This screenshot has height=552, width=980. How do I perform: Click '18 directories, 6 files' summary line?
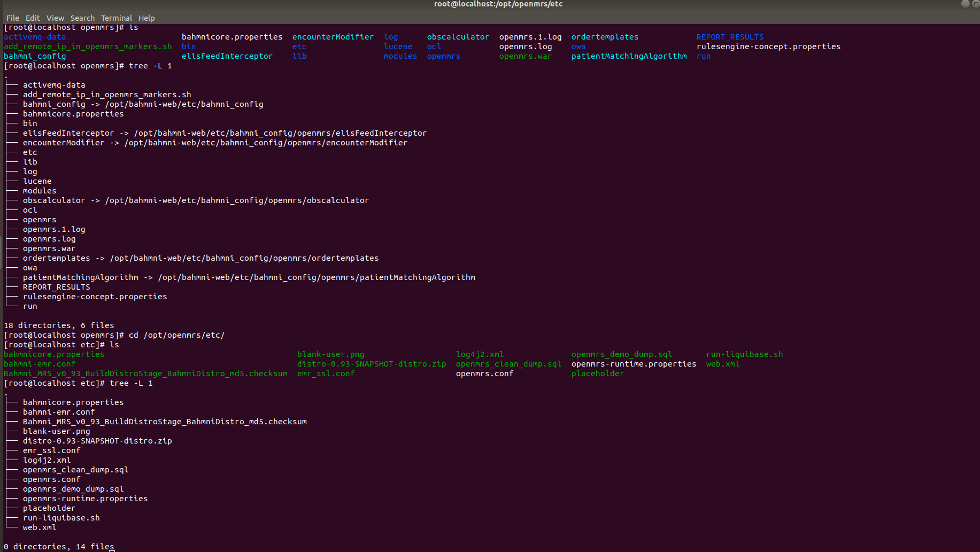(59, 325)
